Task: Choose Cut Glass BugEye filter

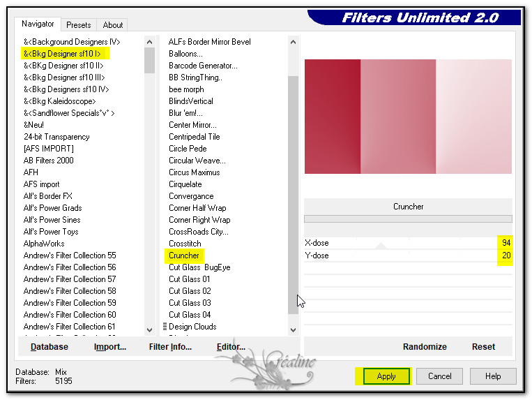Action: [199, 267]
